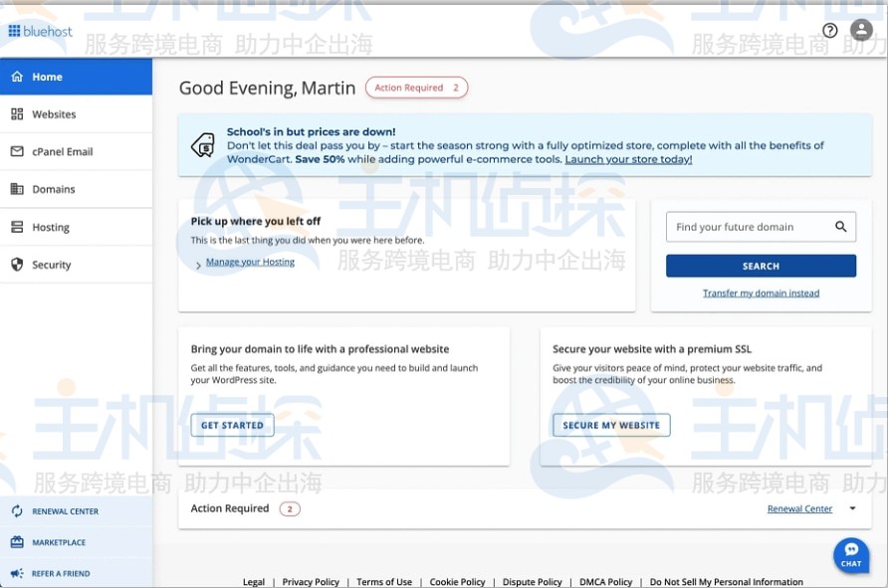Click the Marketplace storefront icon
The image size is (888, 588).
tap(17, 542)
